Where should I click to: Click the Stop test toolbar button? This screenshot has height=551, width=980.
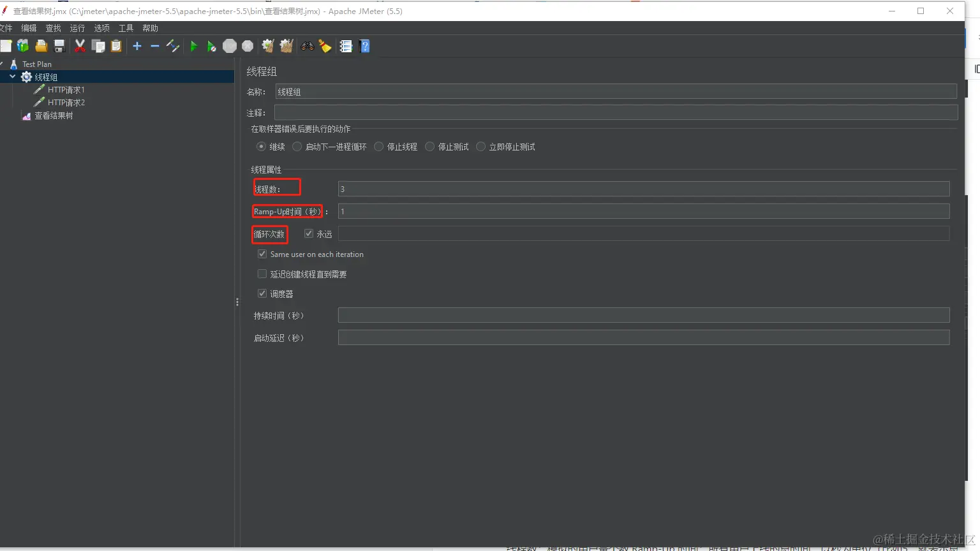pyautogui.click(x=230, y=46)
